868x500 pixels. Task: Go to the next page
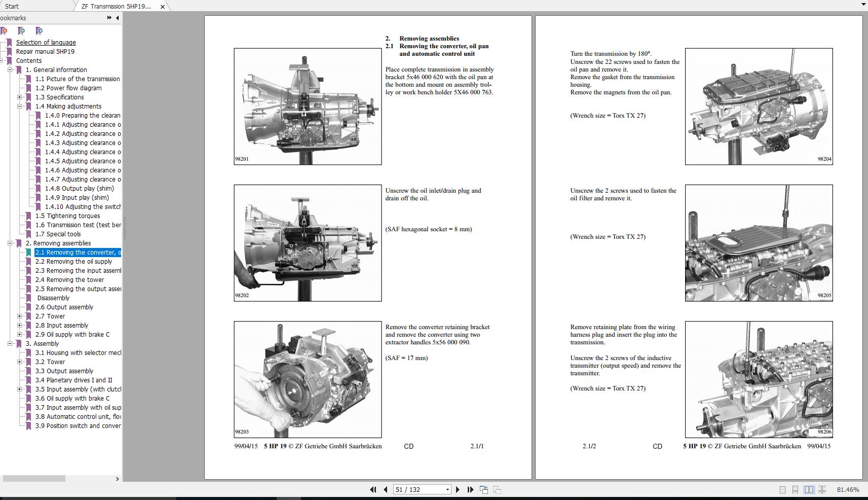point(458,490)
